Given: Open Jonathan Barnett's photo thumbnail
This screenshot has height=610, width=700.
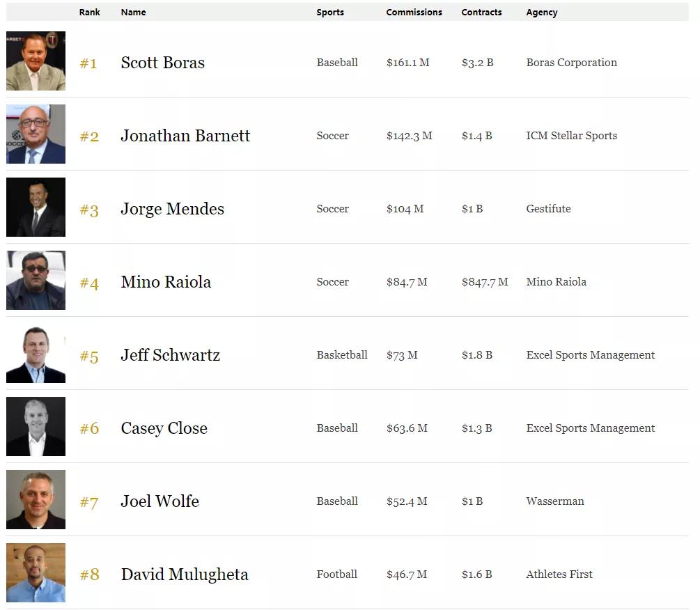Looking at the screenshot, I should click(x=36, y=134).
